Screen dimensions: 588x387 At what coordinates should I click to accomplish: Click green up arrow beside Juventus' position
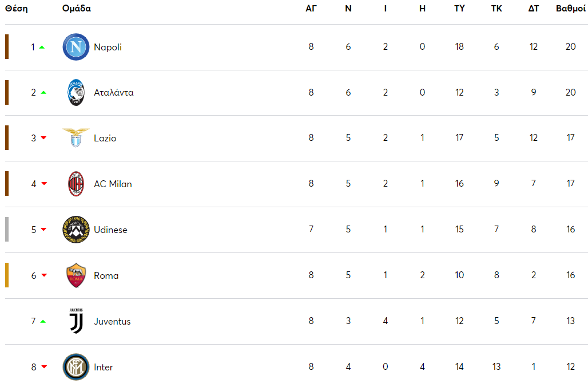tap(43, 321)
